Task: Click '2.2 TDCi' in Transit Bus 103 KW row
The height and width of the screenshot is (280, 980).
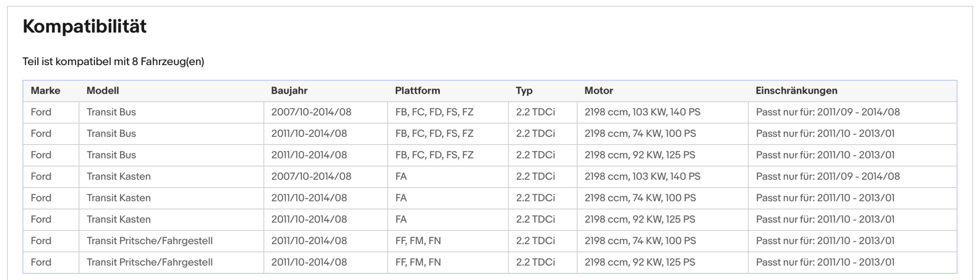Action: [x=535, y=112]
